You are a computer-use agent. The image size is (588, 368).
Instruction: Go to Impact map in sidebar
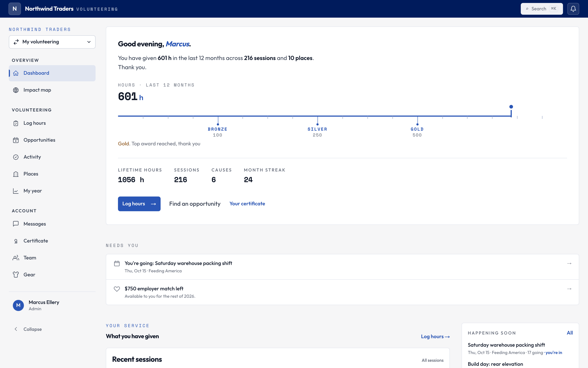click(x=52, y=90)
